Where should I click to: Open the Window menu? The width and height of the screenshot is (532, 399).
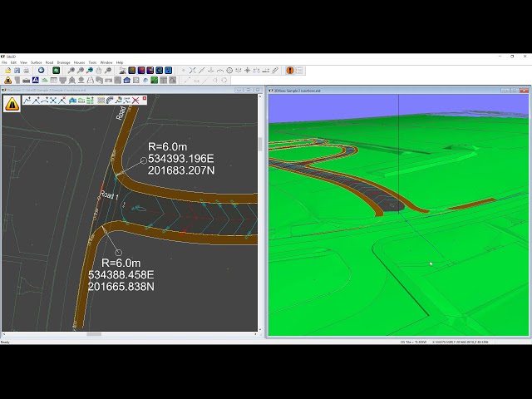[x=106, y=63]
